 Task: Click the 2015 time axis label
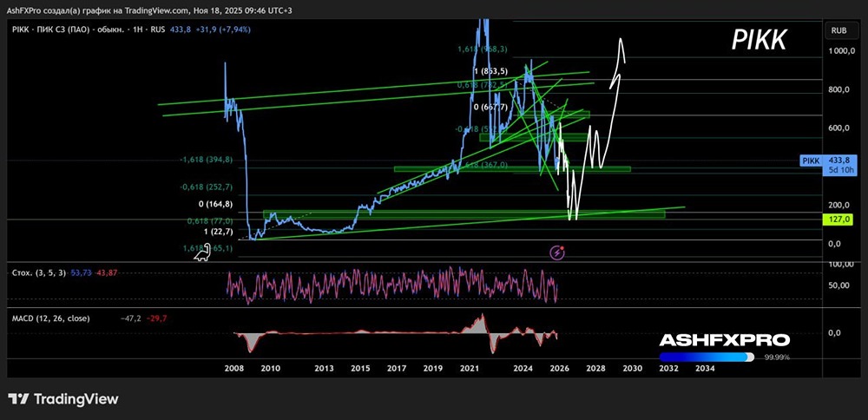click(360, 368)
